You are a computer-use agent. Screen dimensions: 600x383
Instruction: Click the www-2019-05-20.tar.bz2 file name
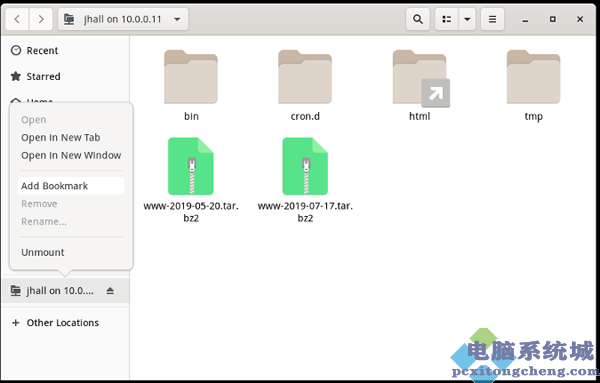point(191,212)
